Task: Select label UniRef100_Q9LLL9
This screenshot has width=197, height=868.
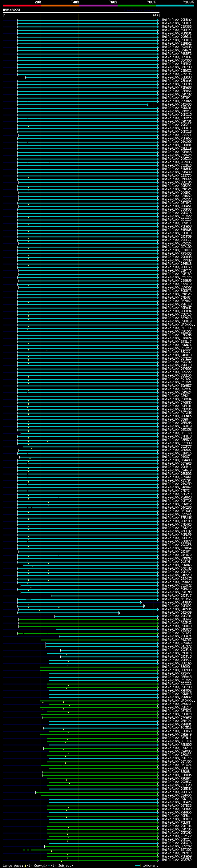Action: point(177,149)
